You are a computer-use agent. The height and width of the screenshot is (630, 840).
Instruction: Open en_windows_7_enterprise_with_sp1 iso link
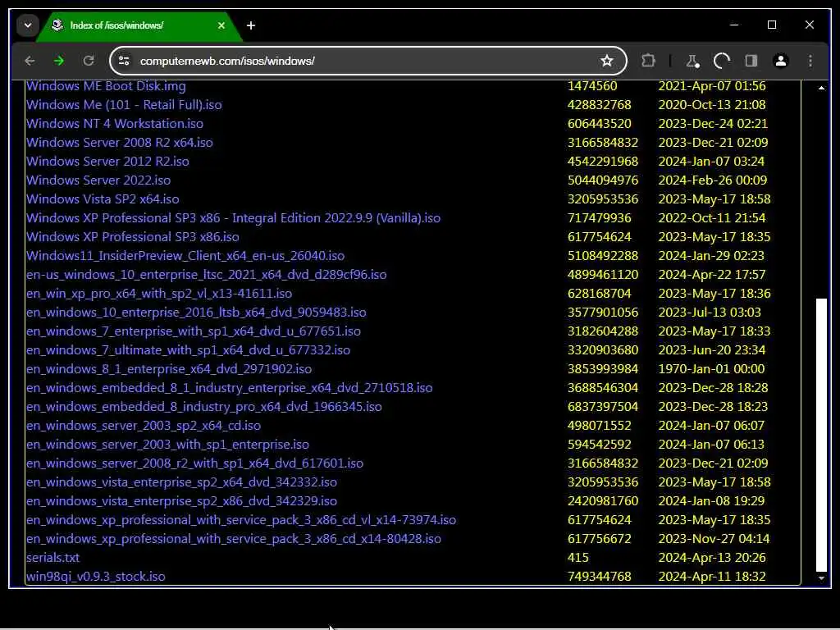pyautogui.click(x=194, y=331)
